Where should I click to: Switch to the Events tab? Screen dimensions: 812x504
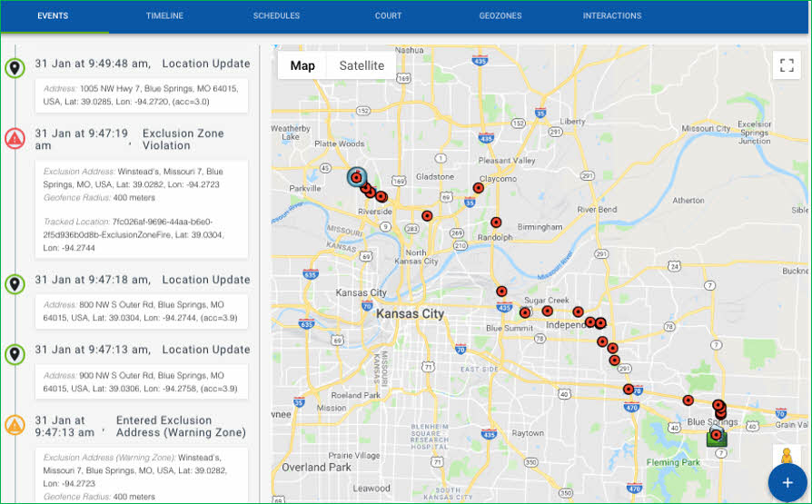click(53, 15)
